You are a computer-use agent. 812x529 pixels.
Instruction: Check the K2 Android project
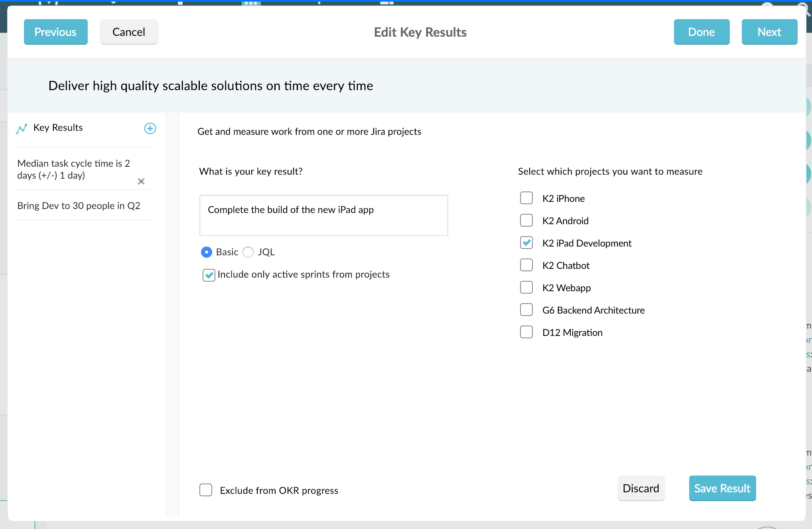tap(526, 221)
